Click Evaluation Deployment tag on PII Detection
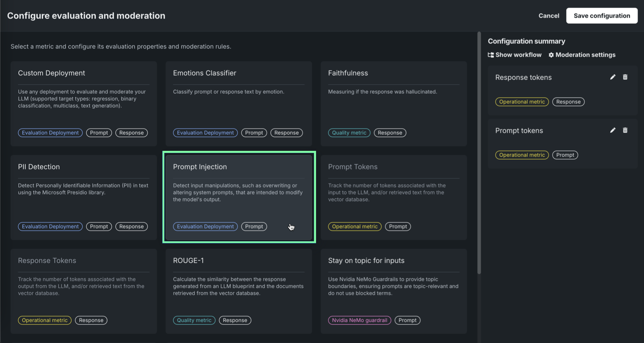 (x=50, y=227)
